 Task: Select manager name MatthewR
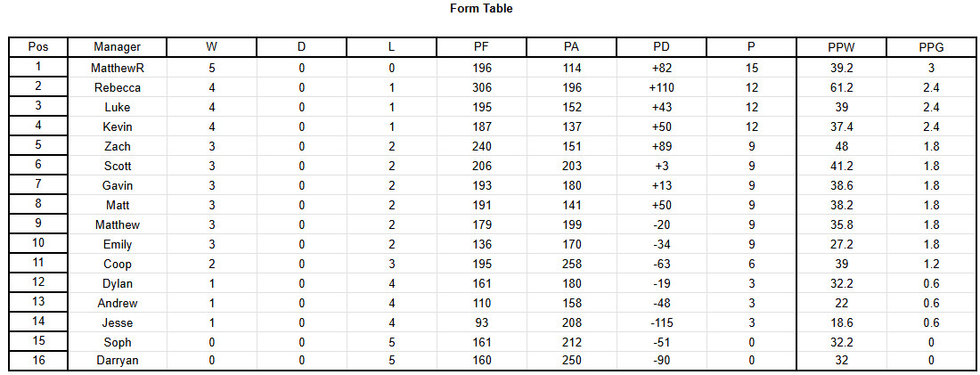click(118, 68)
